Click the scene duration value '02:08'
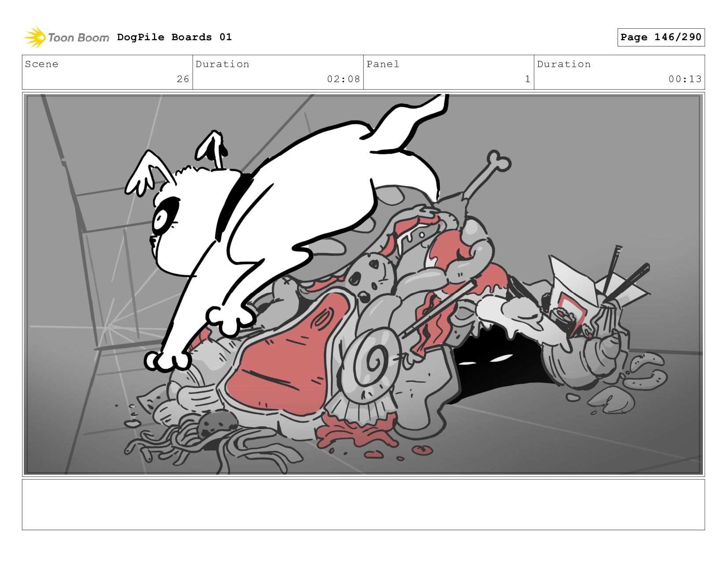This screenshot has width=728, height=563. (x=343, y=79)
